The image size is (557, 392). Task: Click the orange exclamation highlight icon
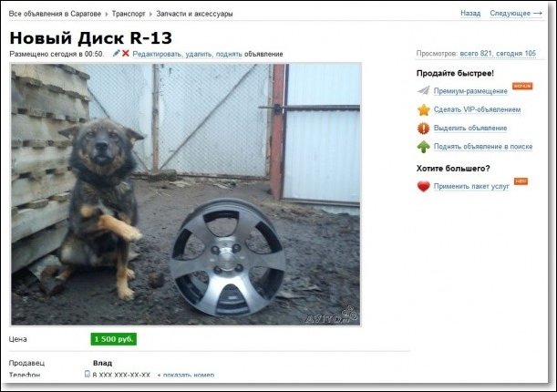tap(423, 129)
